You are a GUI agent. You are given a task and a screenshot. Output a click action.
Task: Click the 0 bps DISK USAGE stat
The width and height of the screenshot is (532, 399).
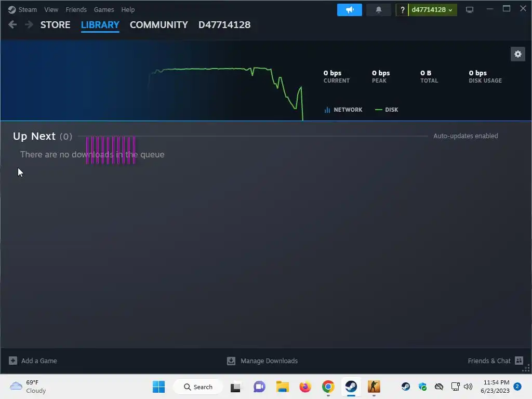coord(485,76)
